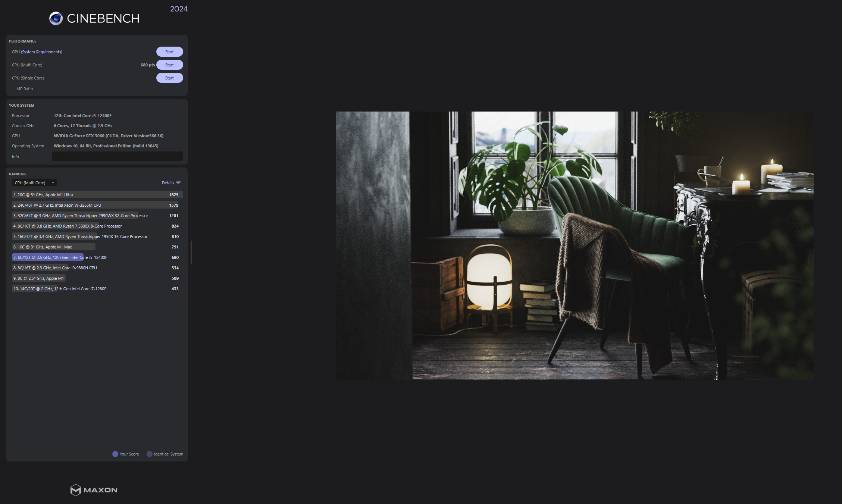Start the GPU (System Requirements) benchmark
The image size is (842, 504).
click(x=169, y=52)
